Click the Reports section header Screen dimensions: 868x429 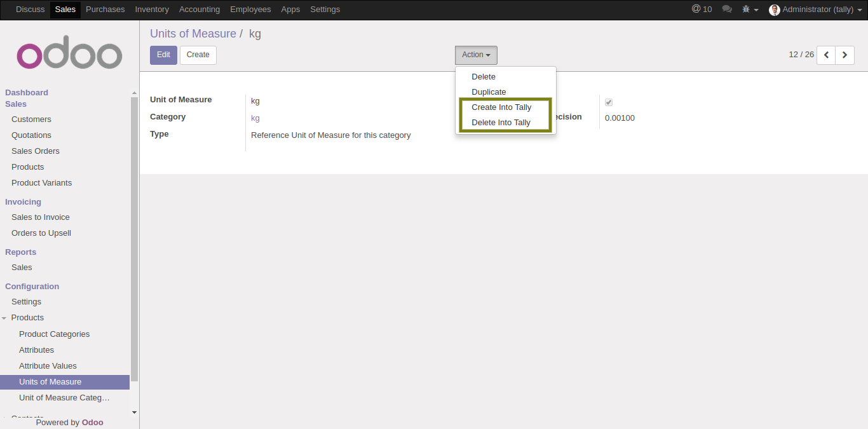[x=21, y=252]
